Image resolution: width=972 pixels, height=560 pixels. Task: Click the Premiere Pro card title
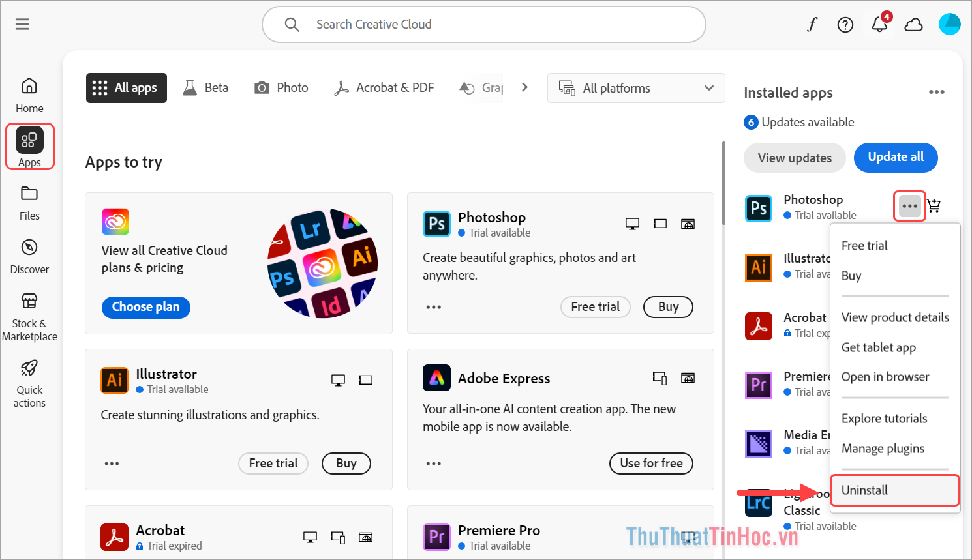(x=499, y=530)
